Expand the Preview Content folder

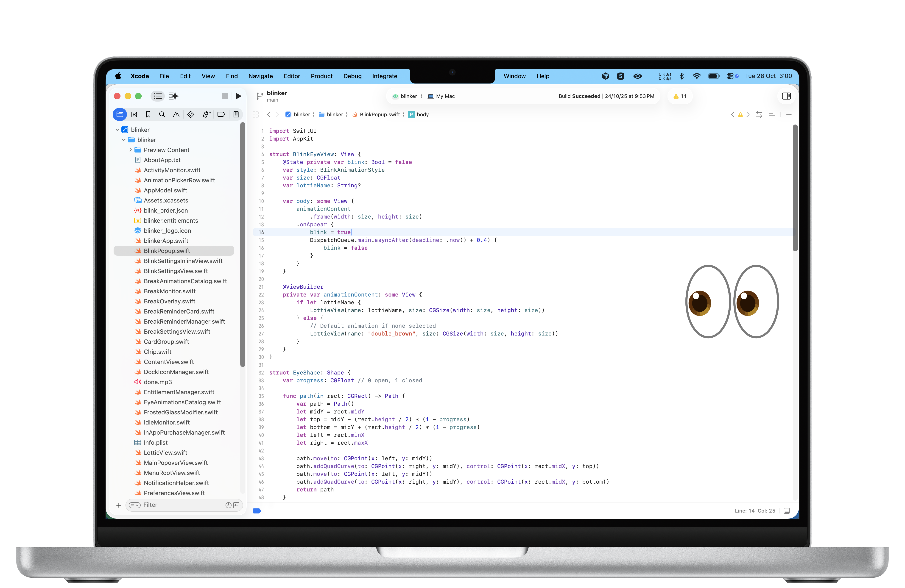click(x=130, y=150)
